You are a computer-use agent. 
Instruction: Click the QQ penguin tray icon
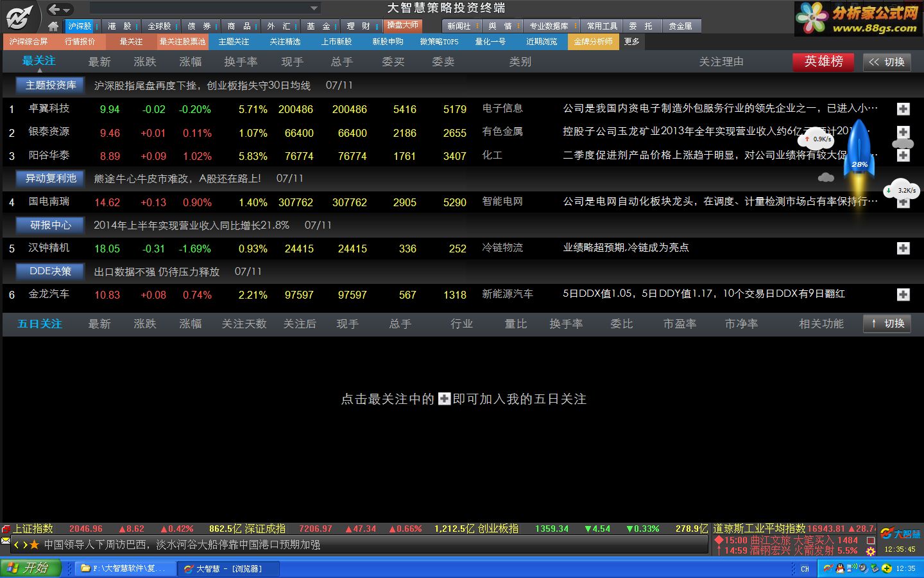(x=840, y=568)
